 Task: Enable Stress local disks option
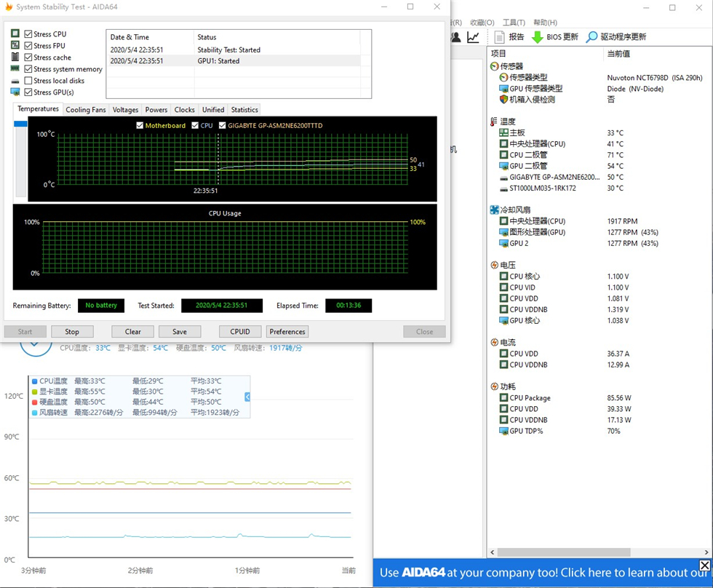[x=28, y=81]
